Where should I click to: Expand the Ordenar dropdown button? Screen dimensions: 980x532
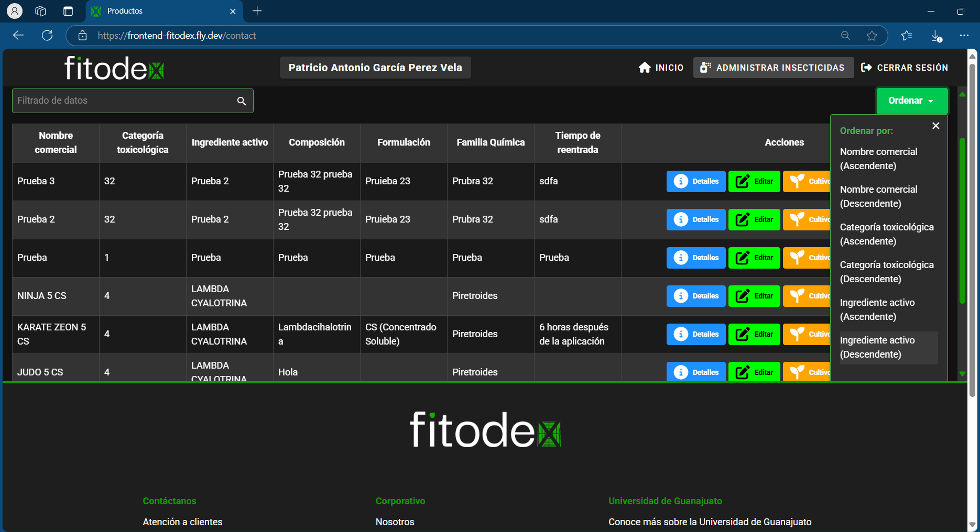(x=912, y=101)
